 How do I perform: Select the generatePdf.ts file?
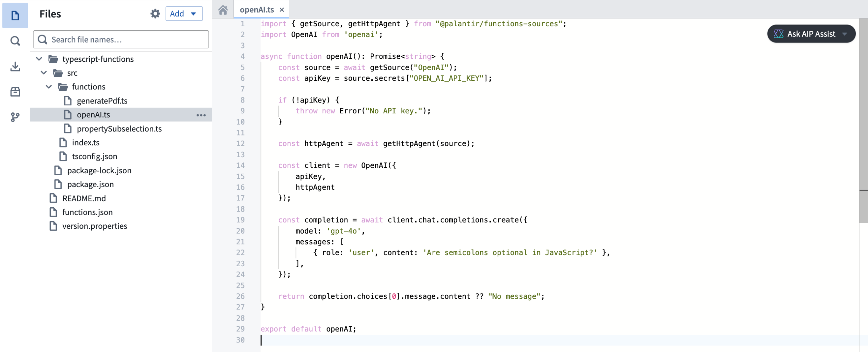pyautogui.click(x=102, y=100)
